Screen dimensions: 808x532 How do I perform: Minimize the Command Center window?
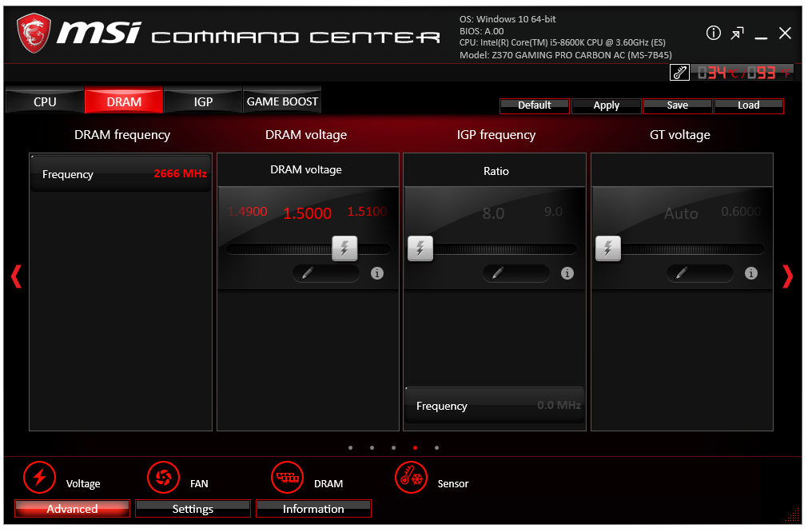(761, 37)
